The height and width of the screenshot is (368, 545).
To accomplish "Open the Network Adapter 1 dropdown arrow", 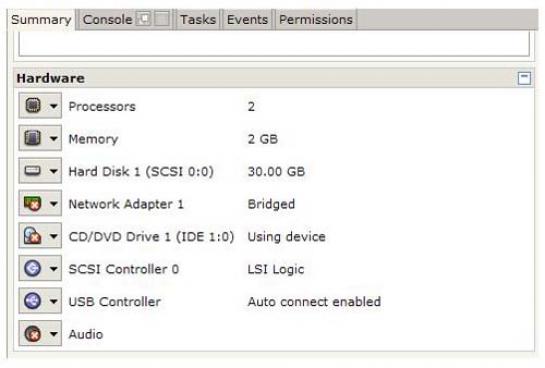I will pyautogui.click(x=54, y=204).
